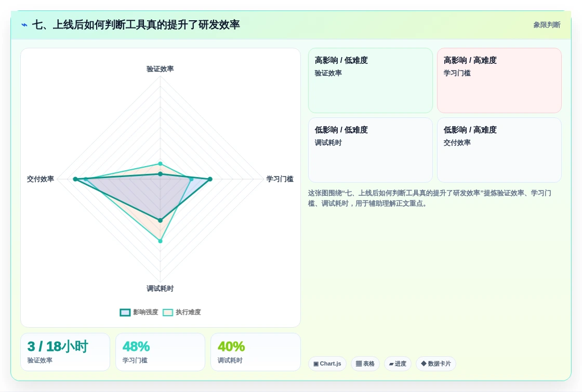This screenshot has width=582, height=392.
Task: Click the light teal data point near 调试耗时 axis
Action: click(161, 241)
